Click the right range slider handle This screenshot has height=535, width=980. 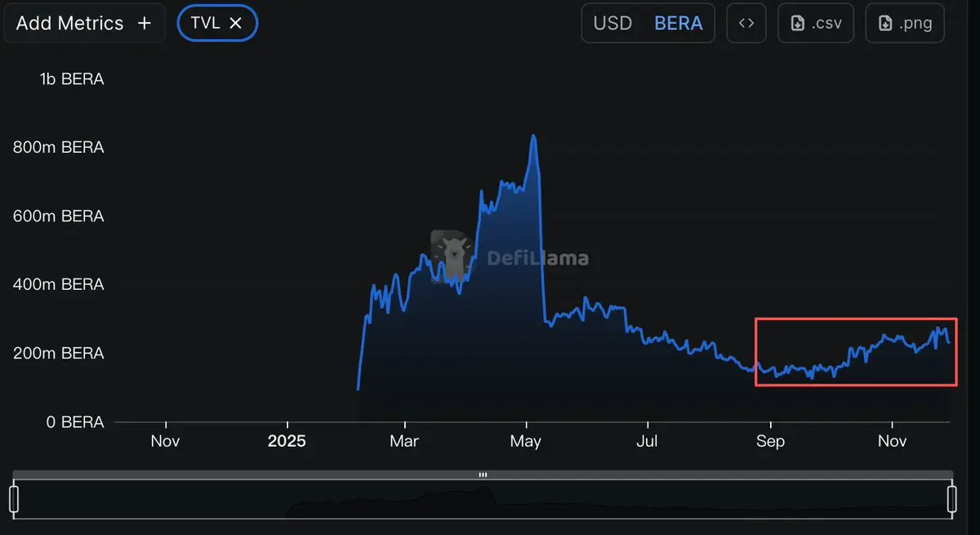point(951,498)
